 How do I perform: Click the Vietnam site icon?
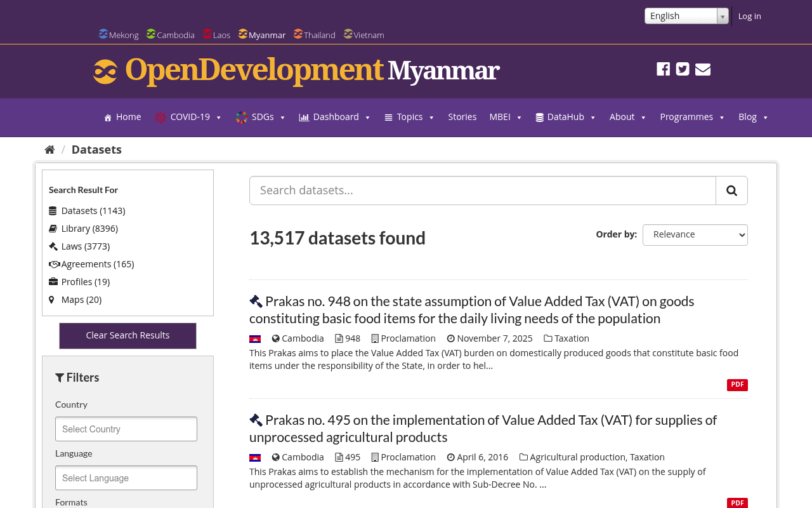pyautogui.click(x=348, y=34)
